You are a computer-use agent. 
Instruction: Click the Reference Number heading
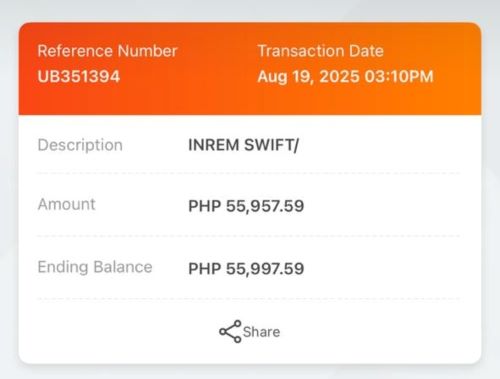coord(107,51)
